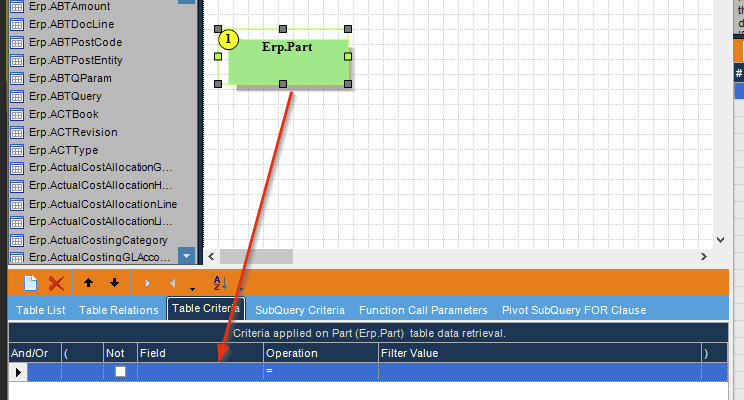Select Erp.ABTQuery in the table list
This screenshot has width=744, height=400.
[x=65, y=96]
